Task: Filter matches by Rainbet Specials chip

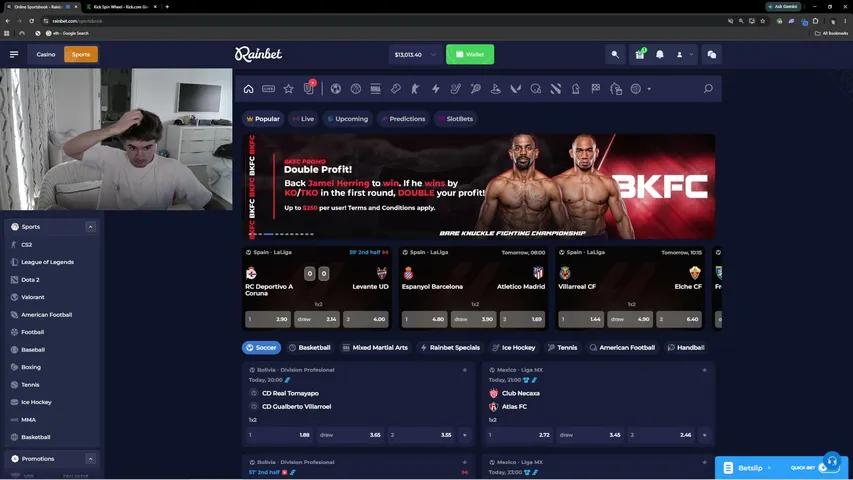Action: coord(450,348)
